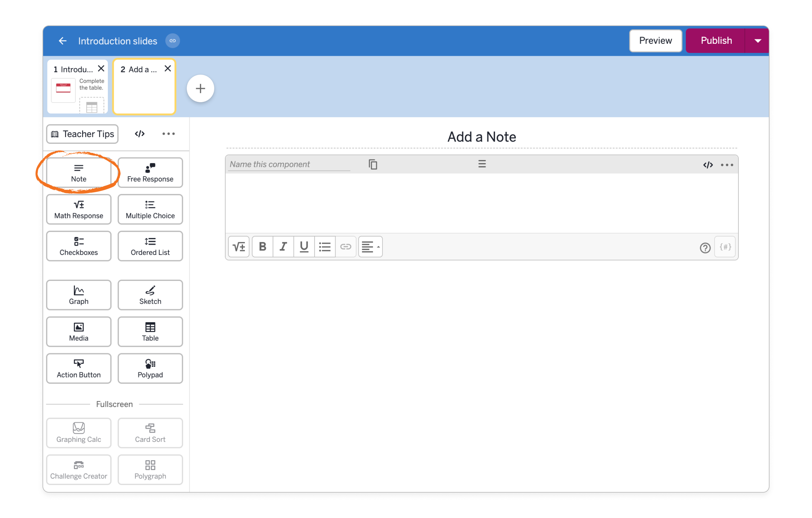Image resolution: width=812 pixels, height=518 pixels.
Task: Insert a Media component
Action: (x=79, y=332)
